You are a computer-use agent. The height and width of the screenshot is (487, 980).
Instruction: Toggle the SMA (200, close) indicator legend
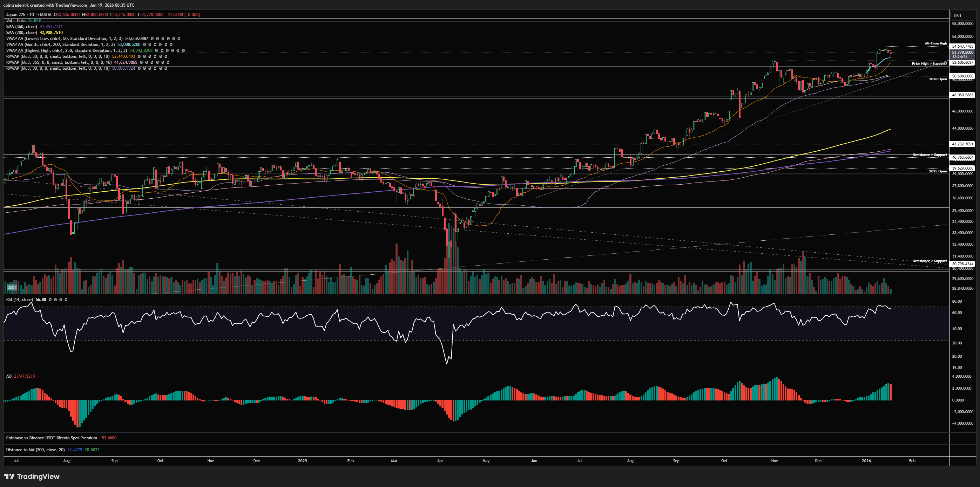coord(21,33)
